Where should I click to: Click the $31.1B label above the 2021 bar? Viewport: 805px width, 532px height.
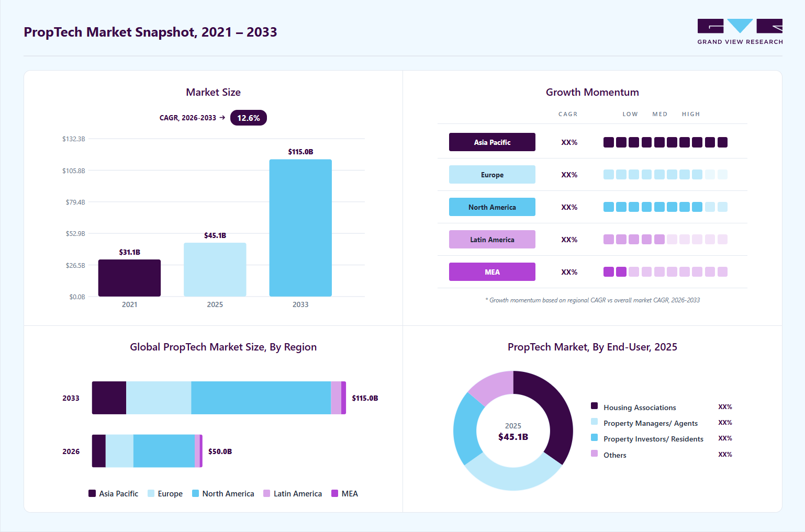(x=129, y=252)
